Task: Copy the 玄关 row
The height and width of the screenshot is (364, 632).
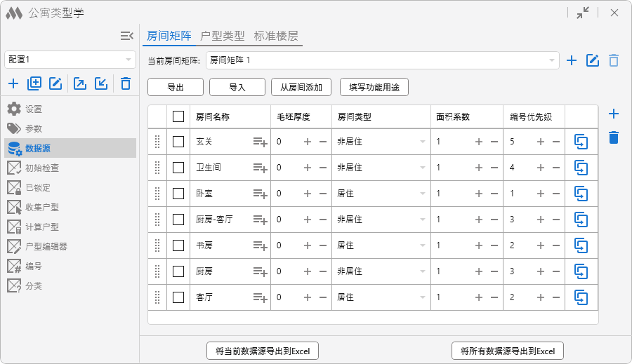Action: pos(581,142)
